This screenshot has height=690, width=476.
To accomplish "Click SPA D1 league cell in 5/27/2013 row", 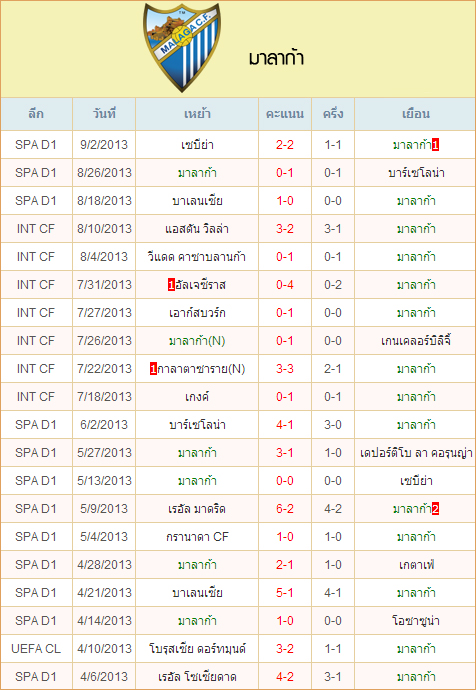I will click(36, 453).
